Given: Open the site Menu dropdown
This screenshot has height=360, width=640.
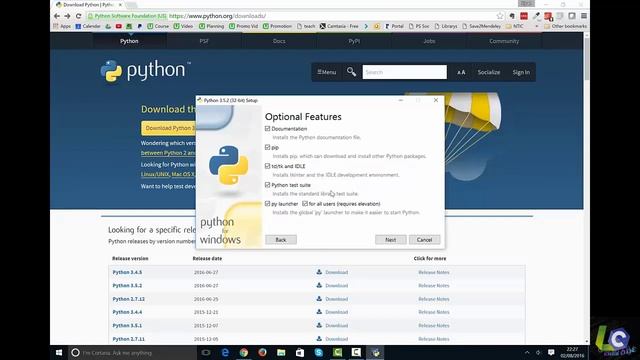Looking at the screenshot, I should click(327, 72).
